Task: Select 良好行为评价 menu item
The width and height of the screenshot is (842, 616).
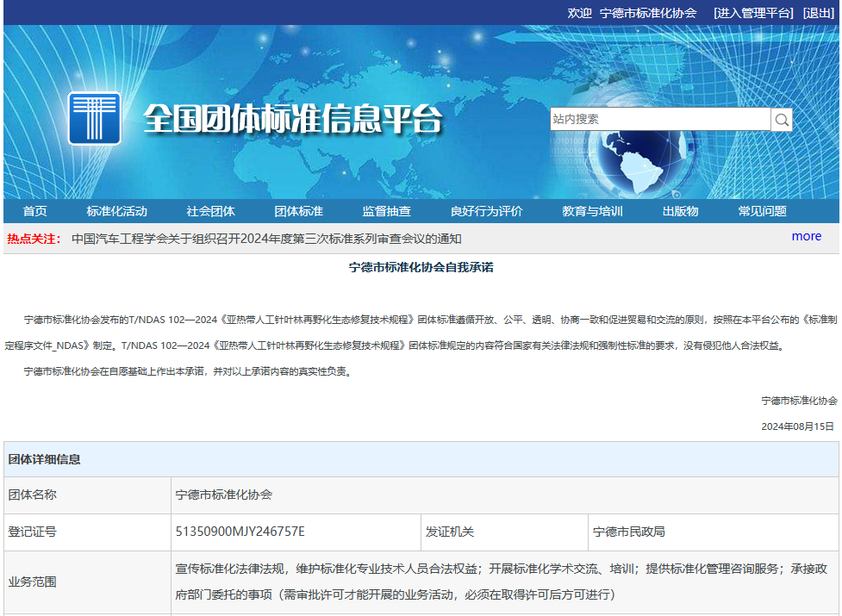Action: (x=486, y=212)
